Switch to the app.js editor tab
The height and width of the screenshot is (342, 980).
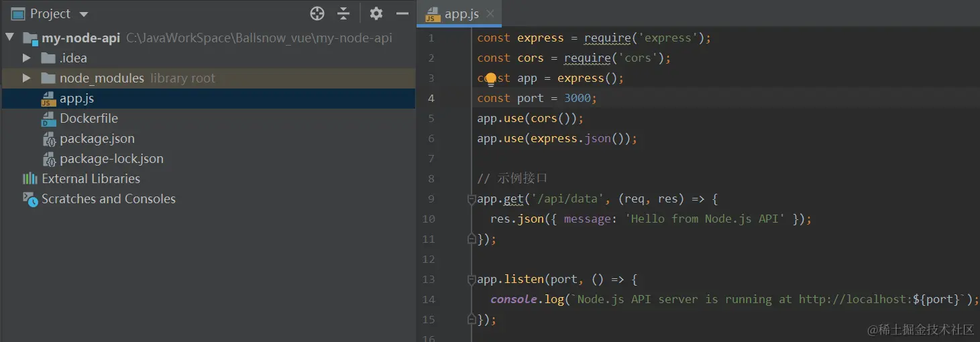(459, 13)
